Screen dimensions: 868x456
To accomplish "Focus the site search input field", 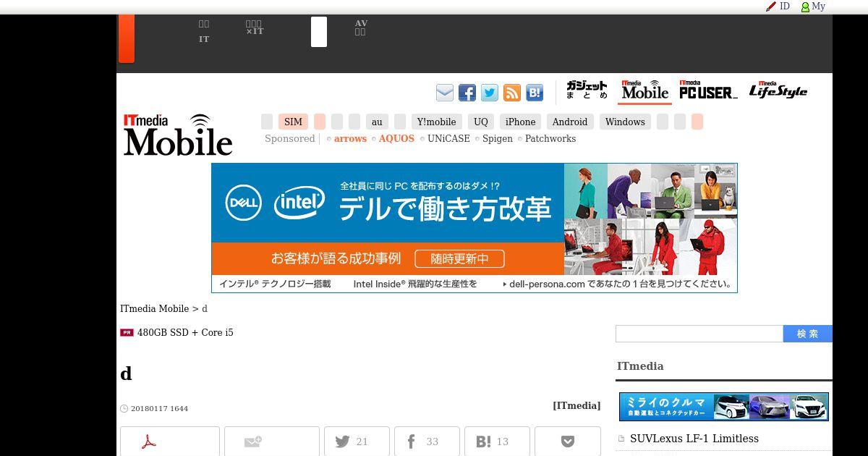I will (699, 334).
